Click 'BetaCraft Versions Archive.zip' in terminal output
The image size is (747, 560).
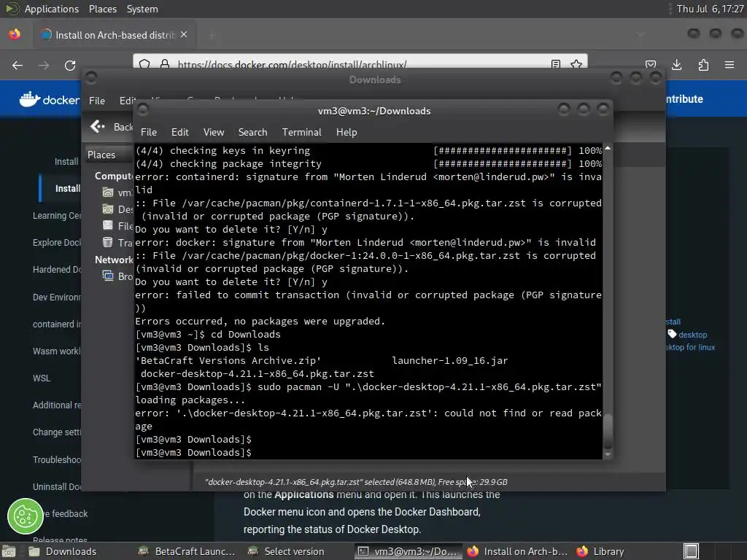pos(228,360)
